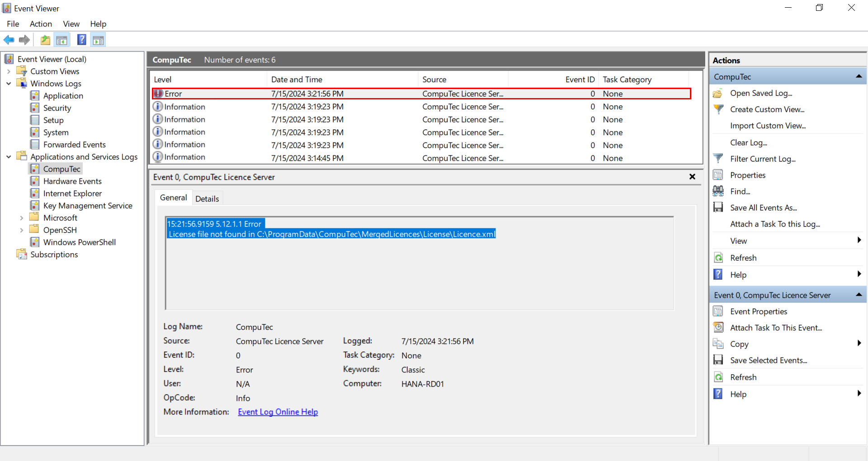Switch to the Details tab
The height and width of the screenshot is (461, 868).
pyautogui.click(x=207, y=198)
